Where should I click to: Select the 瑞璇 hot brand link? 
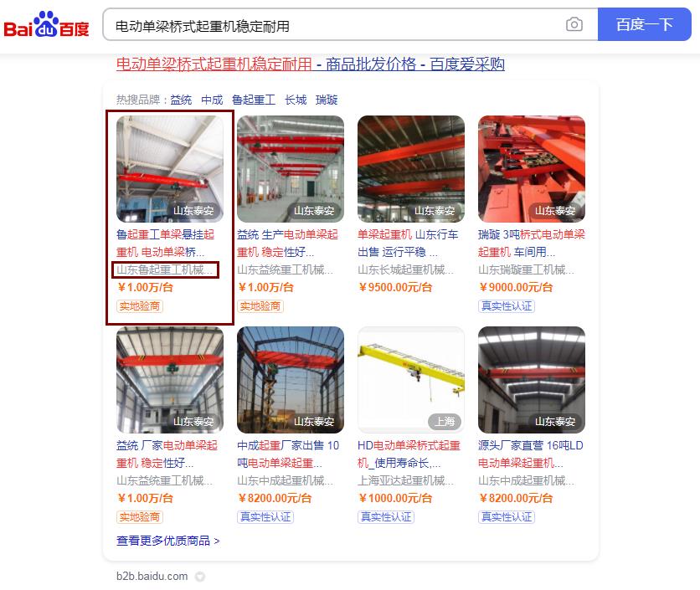point(327,100)
